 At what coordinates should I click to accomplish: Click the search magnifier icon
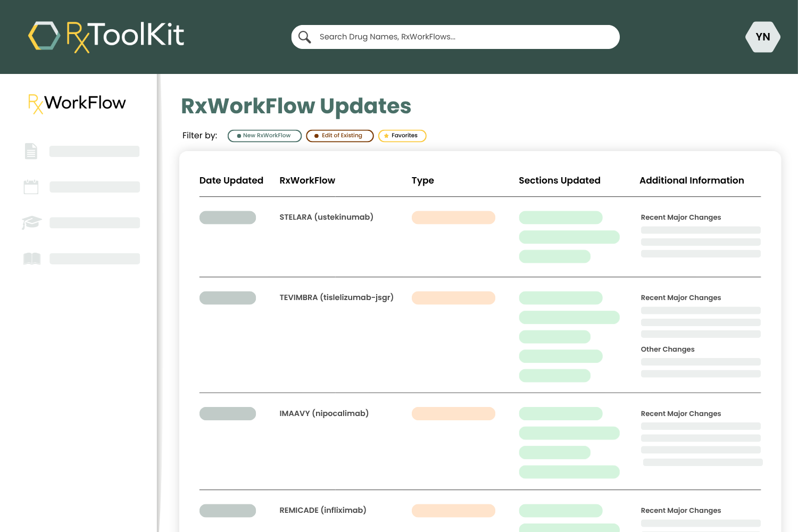[304, 37]
